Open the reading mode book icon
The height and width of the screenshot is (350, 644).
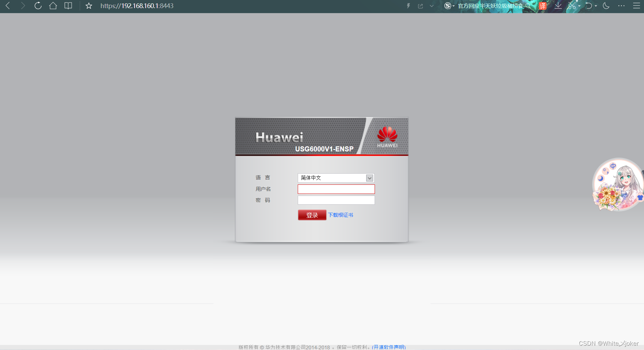tap(68, 6)
